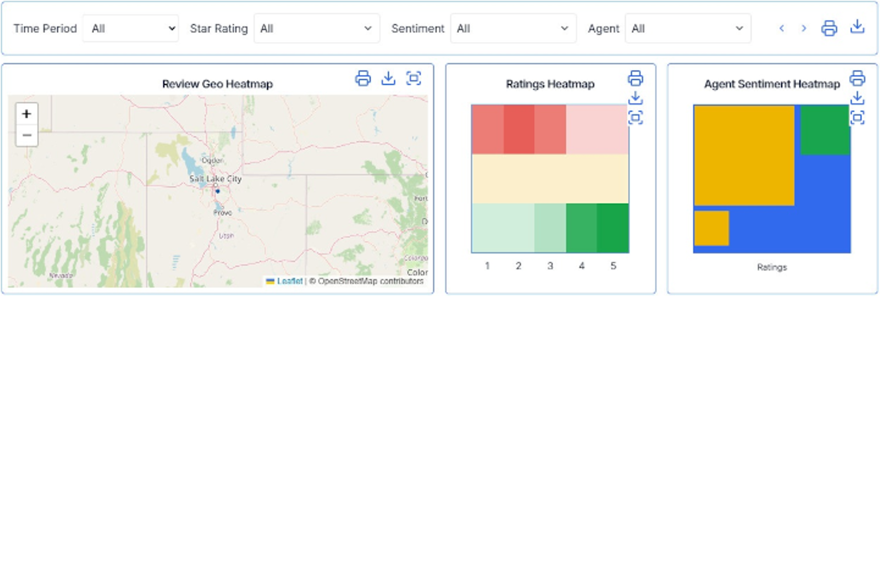Open the Agent filter dropdown
Viewport: 881px width, 588px height.
click(x=688, y=28)
